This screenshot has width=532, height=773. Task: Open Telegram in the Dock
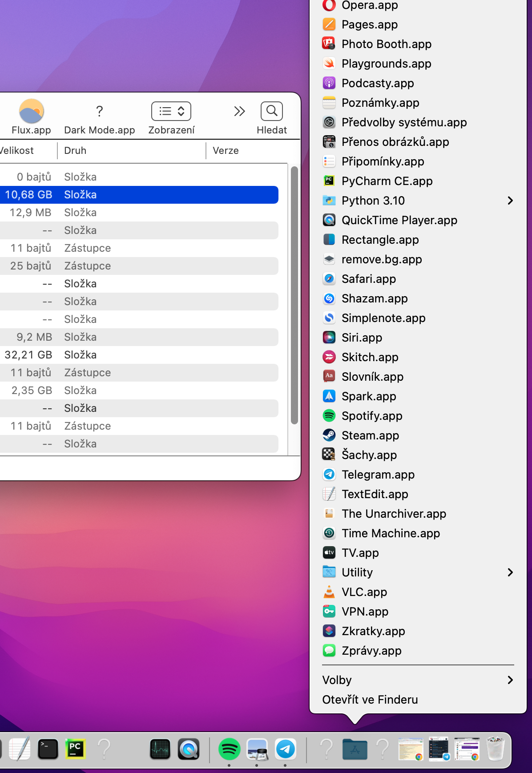pyautogui.click(x=285, y=749)
